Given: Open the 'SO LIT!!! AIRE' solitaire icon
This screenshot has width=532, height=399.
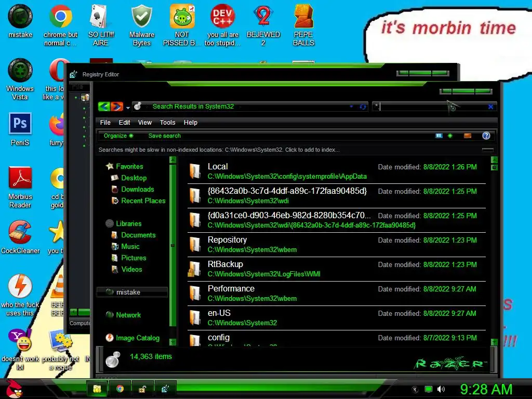Looking at the screenshot, I should tap(101, 25).
